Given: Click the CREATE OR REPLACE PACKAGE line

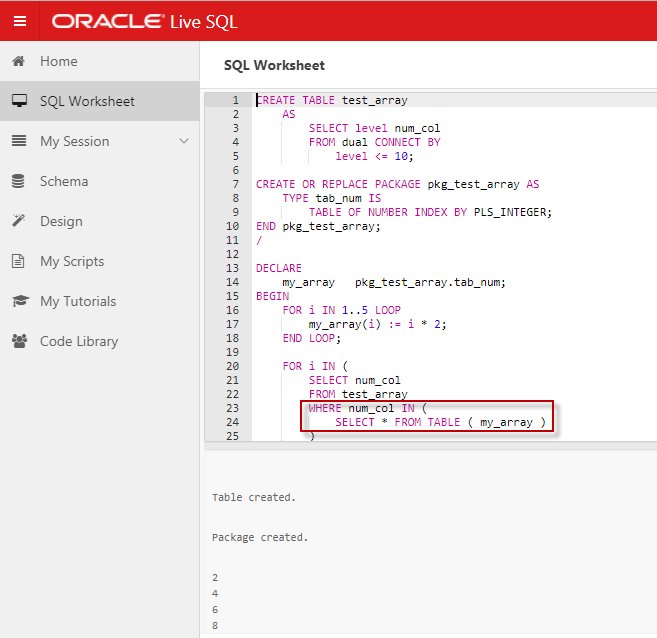Looking at the screenshot, I should click(x=398, y=184).
